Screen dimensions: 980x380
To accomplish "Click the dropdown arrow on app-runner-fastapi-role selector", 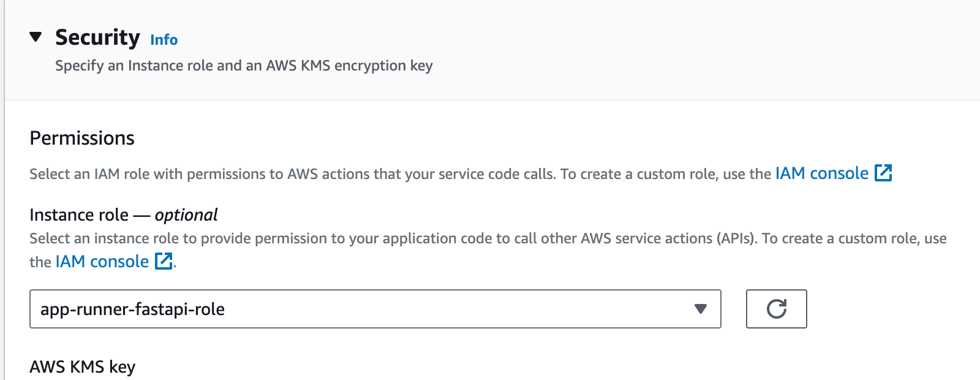I will 700,309.
